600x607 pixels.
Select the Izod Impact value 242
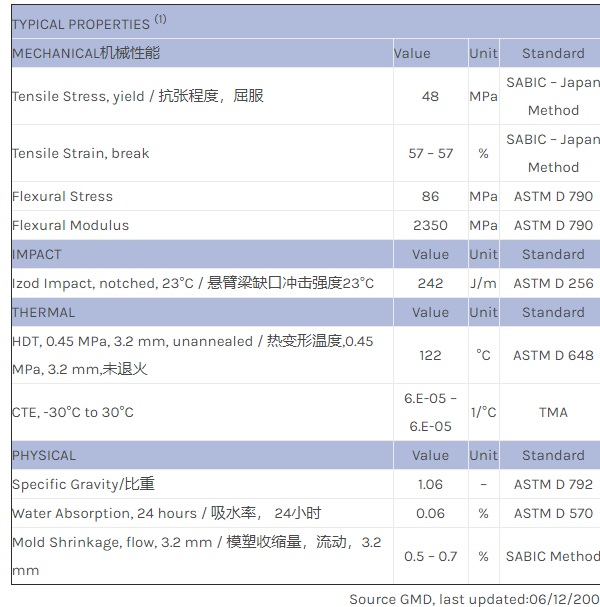pos(430,283)
